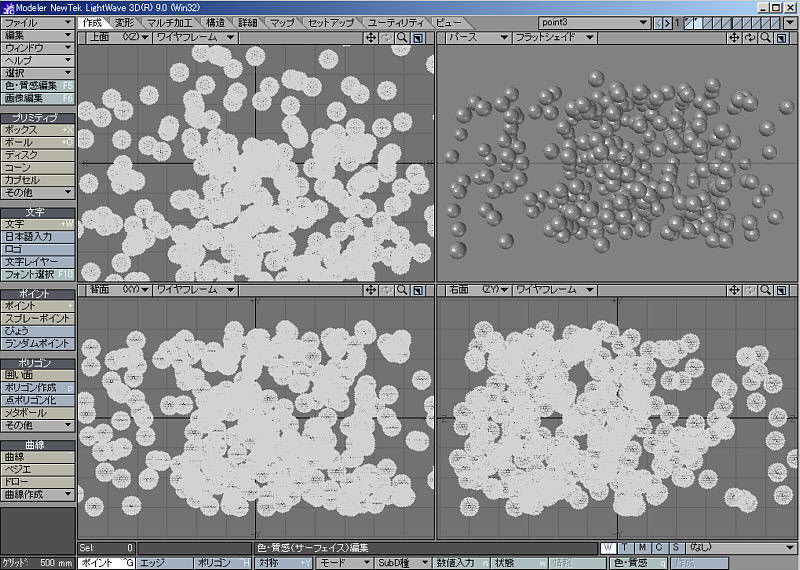The width and height of the screenshot is (800, 570).
Task: Click the zoom magnifier in the perspective viewport
Action: (765, 38)
